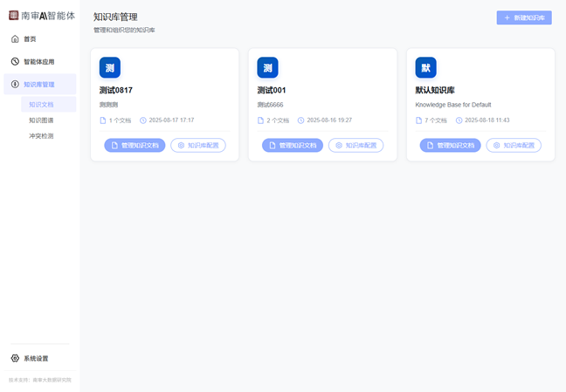The image size is (566, 392).
Task: Click the 测 avatar icon on 测试001 card
Action: [267, 67]
